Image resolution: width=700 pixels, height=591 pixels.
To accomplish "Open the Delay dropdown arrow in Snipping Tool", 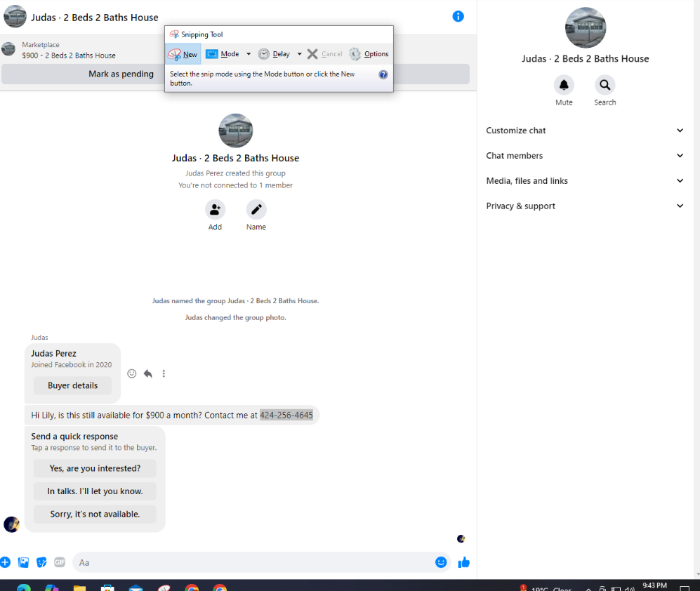I will (300, 54).
